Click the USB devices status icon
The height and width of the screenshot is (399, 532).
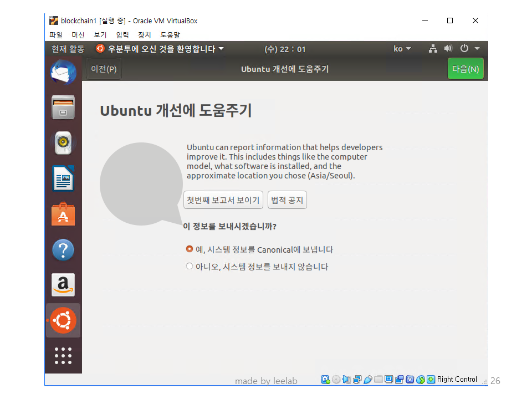point(368,380)
